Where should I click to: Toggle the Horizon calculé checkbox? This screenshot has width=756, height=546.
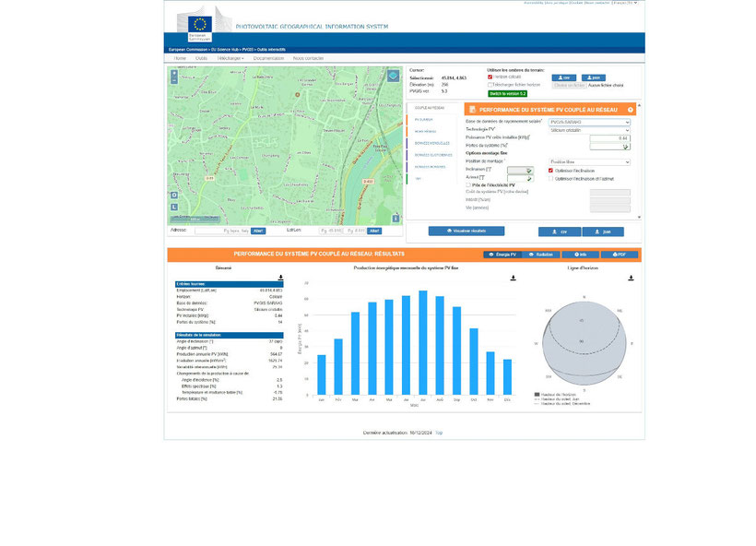(x=490, y=77)
